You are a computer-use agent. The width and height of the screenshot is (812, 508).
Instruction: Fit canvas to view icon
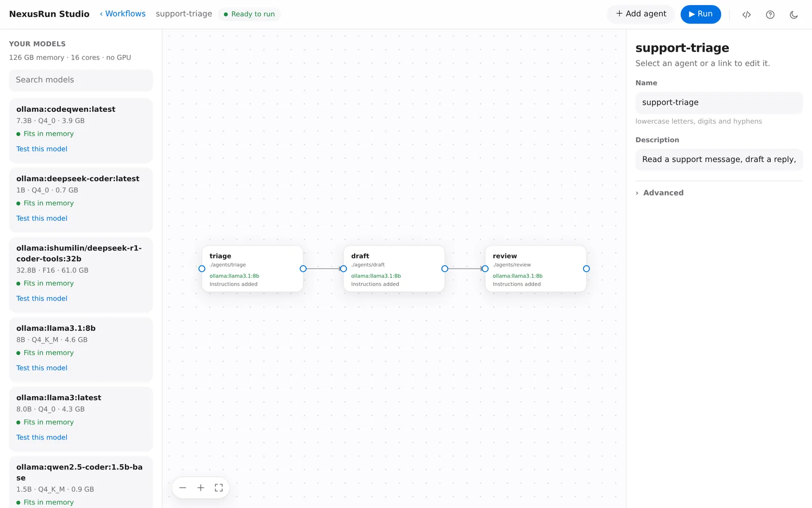click(x=219, y=488)
